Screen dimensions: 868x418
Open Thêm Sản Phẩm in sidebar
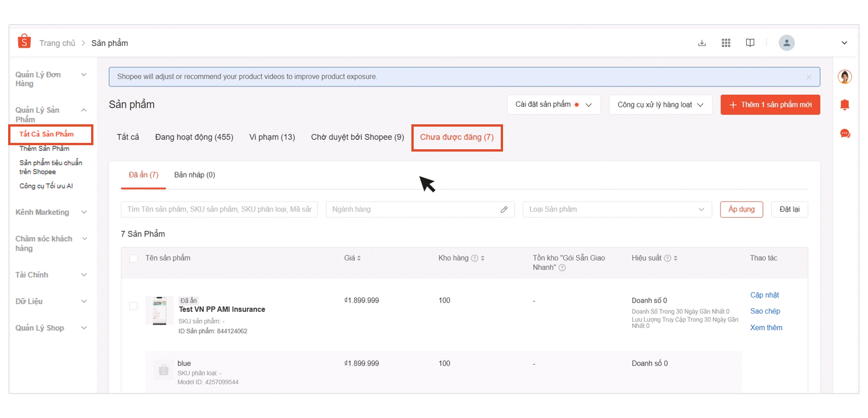pos(45,149)
